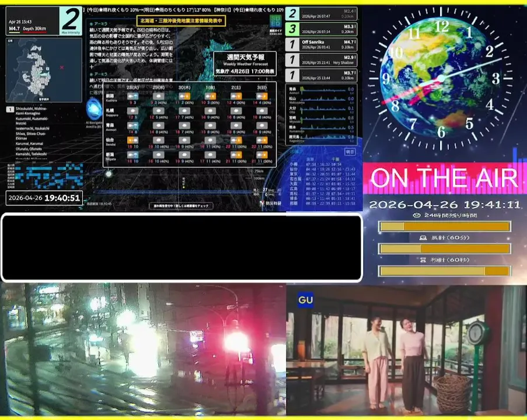Click Sapporo's cloudy icon for 28(火)
The width and height of the screenshot is (527, 420).
click(x=132, y=111)
